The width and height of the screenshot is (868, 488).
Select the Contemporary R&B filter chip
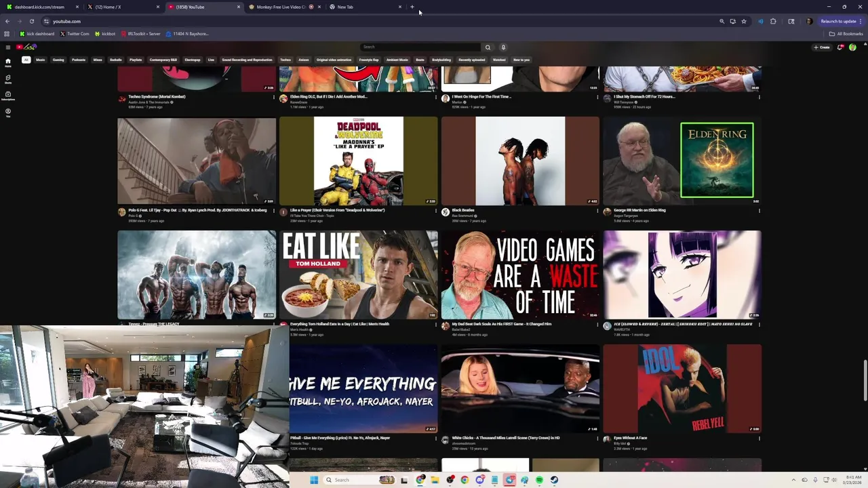pyautogui.click(x=163, y=60)
